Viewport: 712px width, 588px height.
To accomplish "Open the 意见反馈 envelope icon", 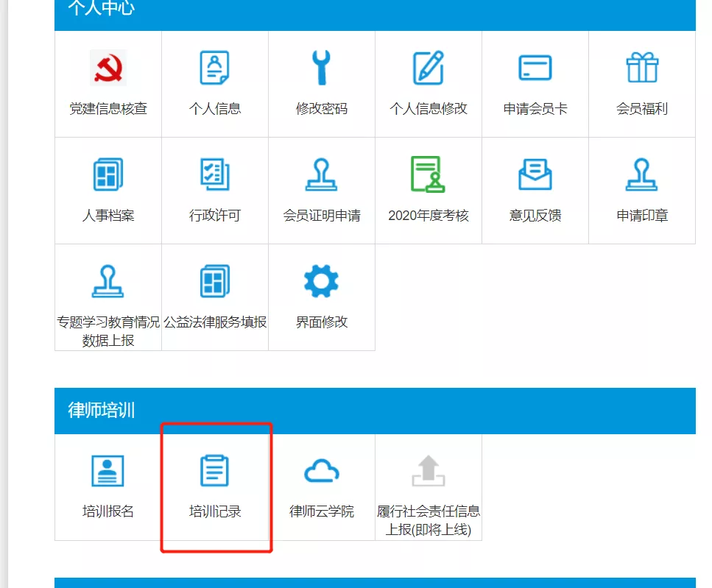I will point(535,175).
